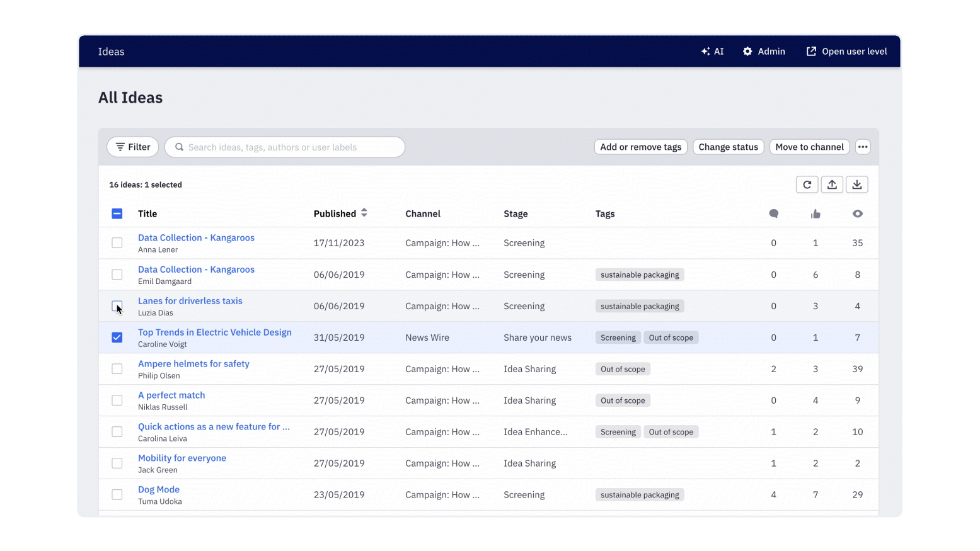Click Out of scope tag in Top Trends row
Image resolution: width=980 pixels, height=551 pixels.
pyautogui.click(x=671, y=338)
